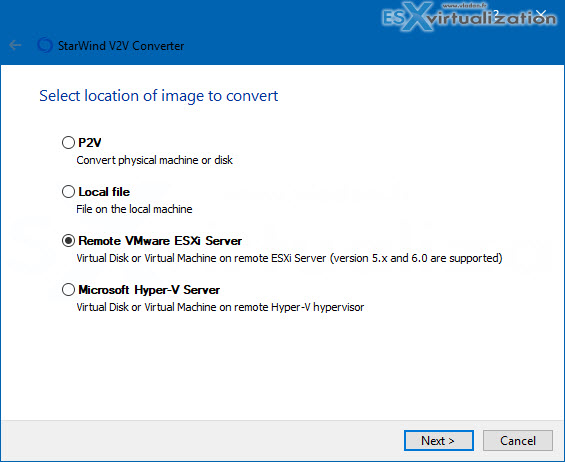
Task: Select Remote VMware ESXi Server radio button
Action: [68, 240]
